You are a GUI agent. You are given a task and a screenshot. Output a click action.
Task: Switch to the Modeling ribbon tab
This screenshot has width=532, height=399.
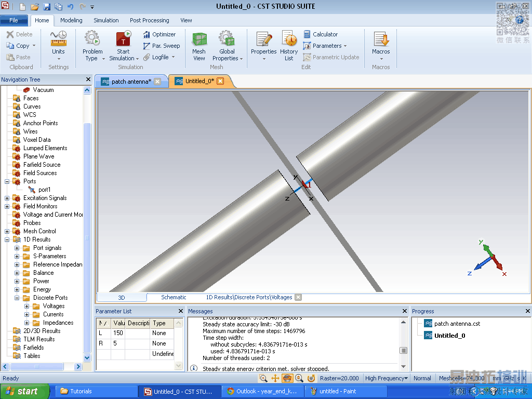tap(71, 20)
